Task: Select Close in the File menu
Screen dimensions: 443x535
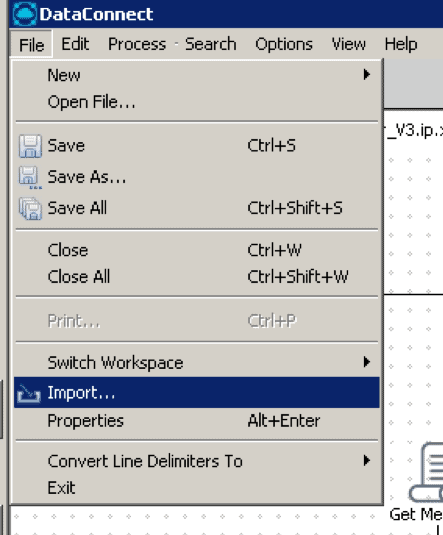Action: click(x=197, y=250)
